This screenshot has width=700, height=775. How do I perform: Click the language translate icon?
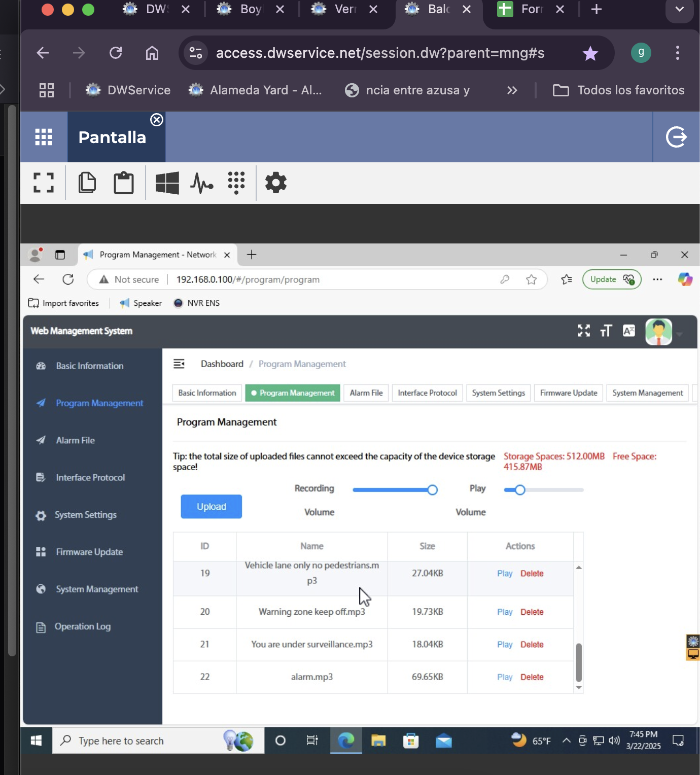pyautogui.click(x=629, y=331)
